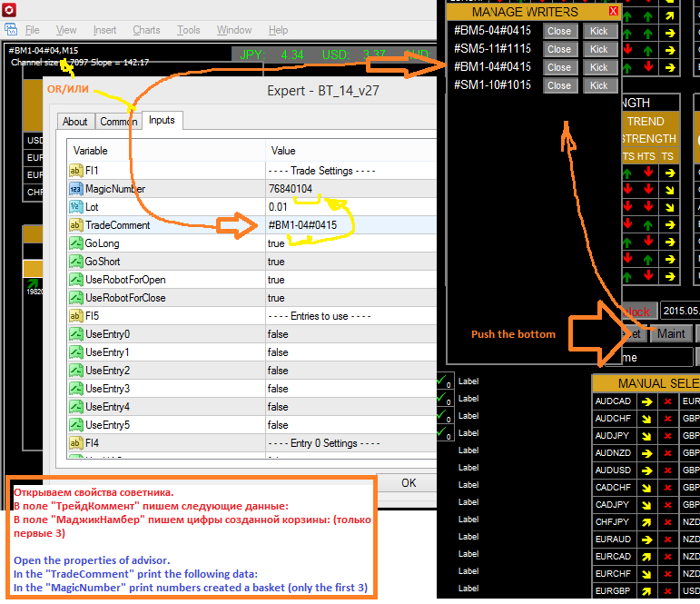Select the AUDNZD pair in Manual Select
Image resolution: width=700 pixels, height=604 pixels.
[x=613, y=453]
